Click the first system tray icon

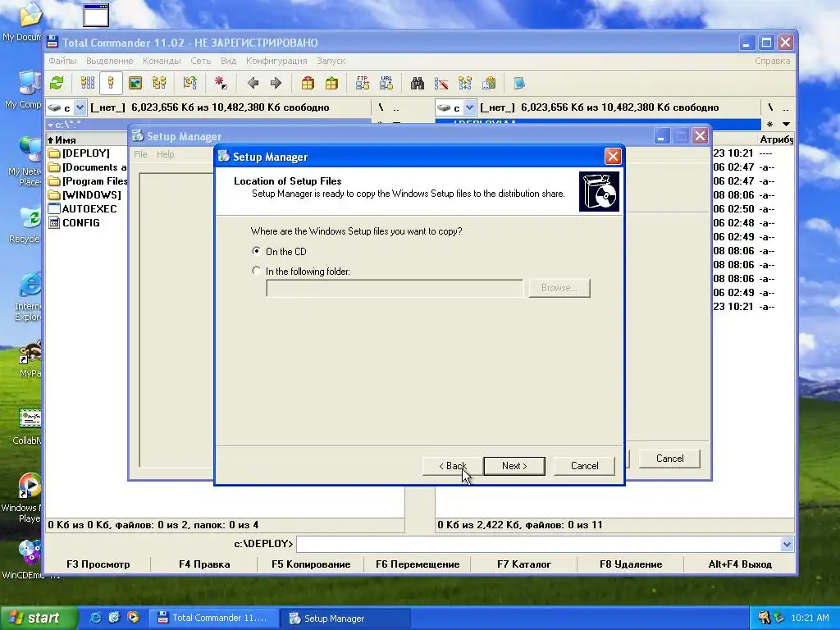[x=765, y=618]
